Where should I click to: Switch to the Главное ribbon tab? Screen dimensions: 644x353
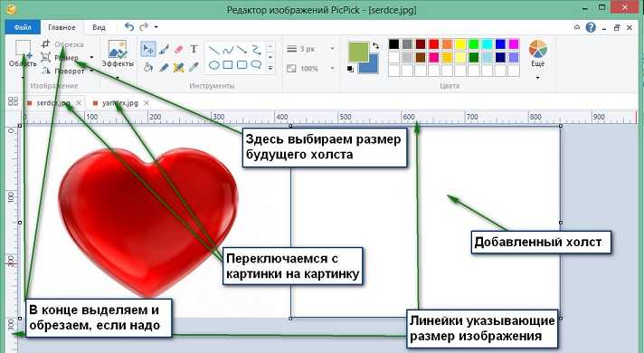pos(62,27)
